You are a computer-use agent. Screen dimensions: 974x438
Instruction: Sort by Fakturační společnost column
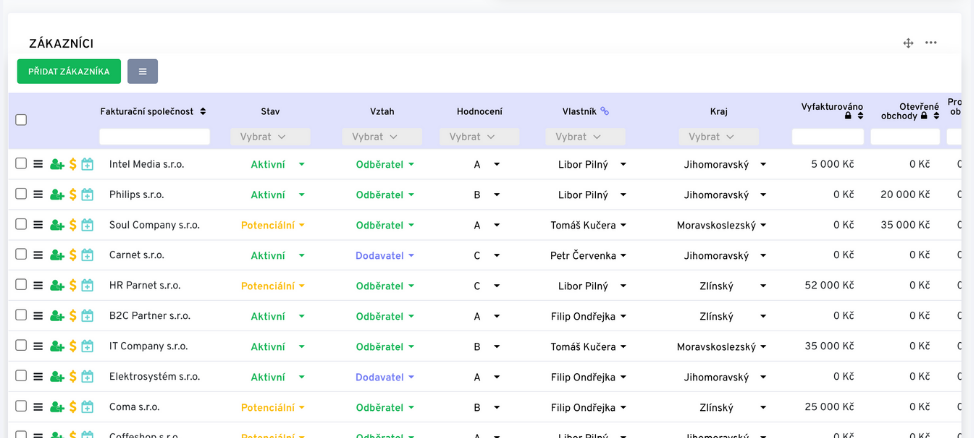tap(203, 112)
